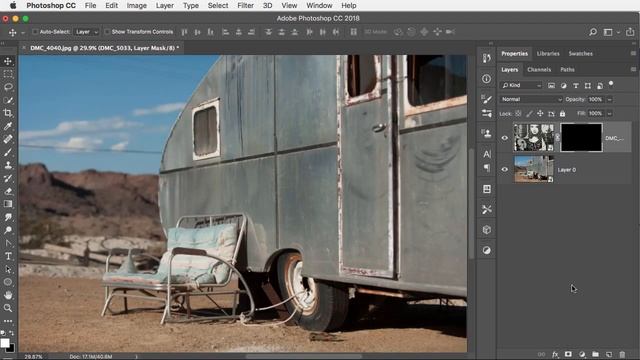Open the Apple menu
The height and width of the screenshot is (360, 640).
[13, 6]
